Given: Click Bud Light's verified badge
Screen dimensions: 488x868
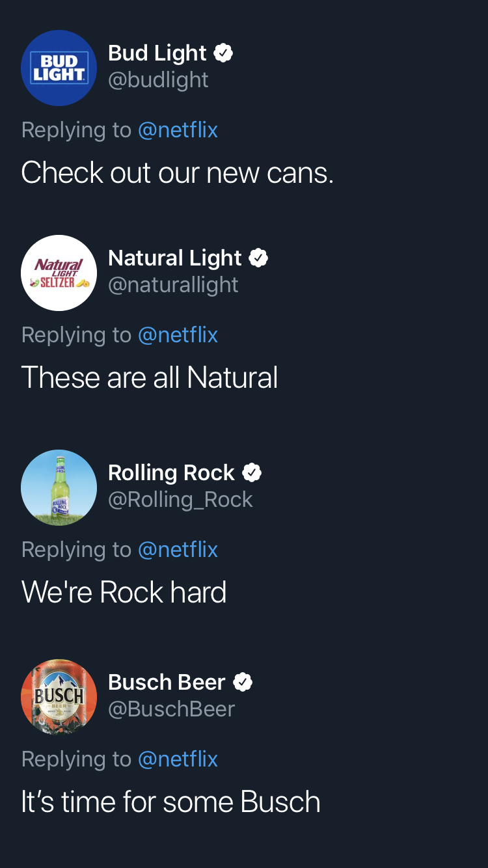Looking at the screenshot, I should pyautogui.click(x=223, y=53).
